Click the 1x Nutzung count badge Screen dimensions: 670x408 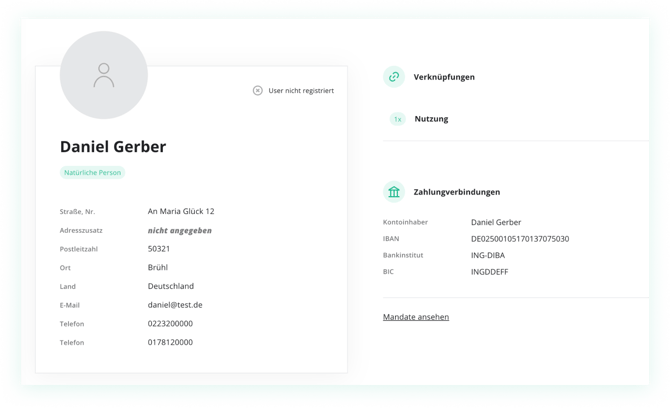397,119
